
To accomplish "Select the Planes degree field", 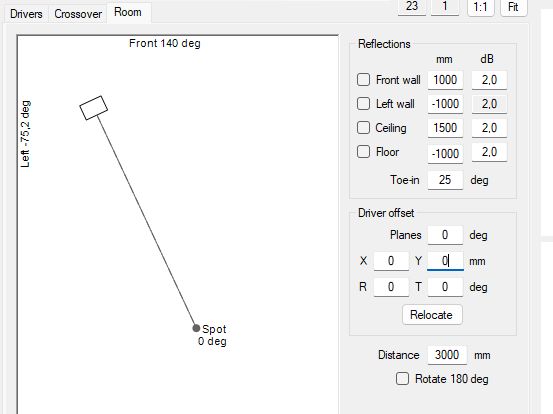I will pyautogui.click(x=445, y=235).
